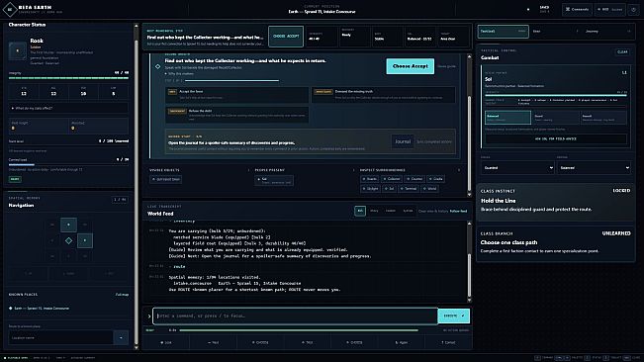
Task: Click the Character Status panel scrollbar
Action: tap(137, 186)
